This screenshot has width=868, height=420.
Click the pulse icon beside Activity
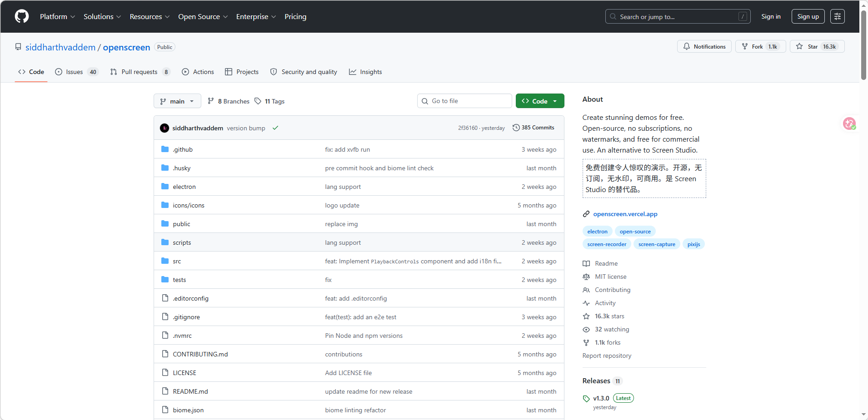pyautogui.click(x=586, y=303)
